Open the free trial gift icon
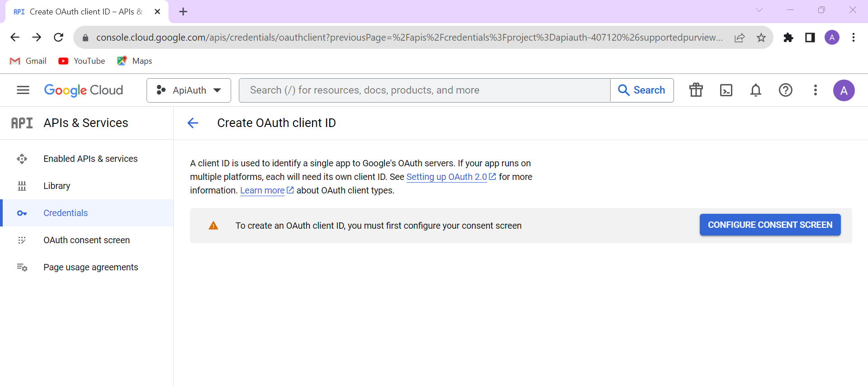Viewport: 868px width, 386px height. pos(696,90)
